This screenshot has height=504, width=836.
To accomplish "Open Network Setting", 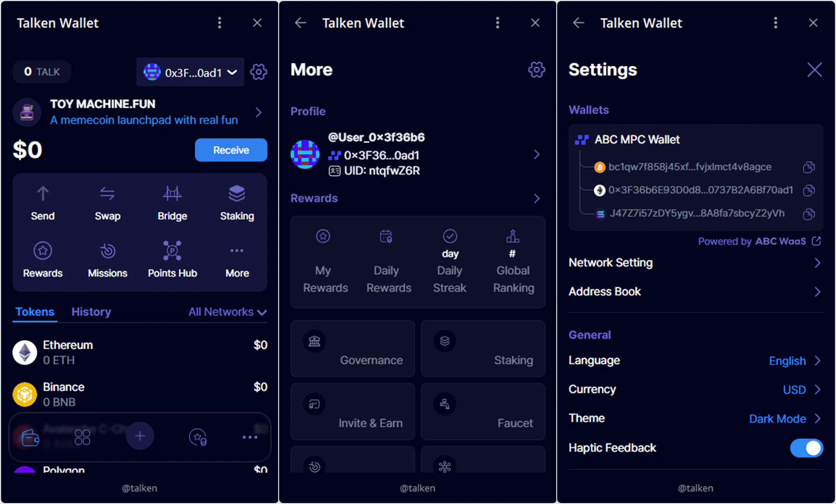I will click(696, 263).
